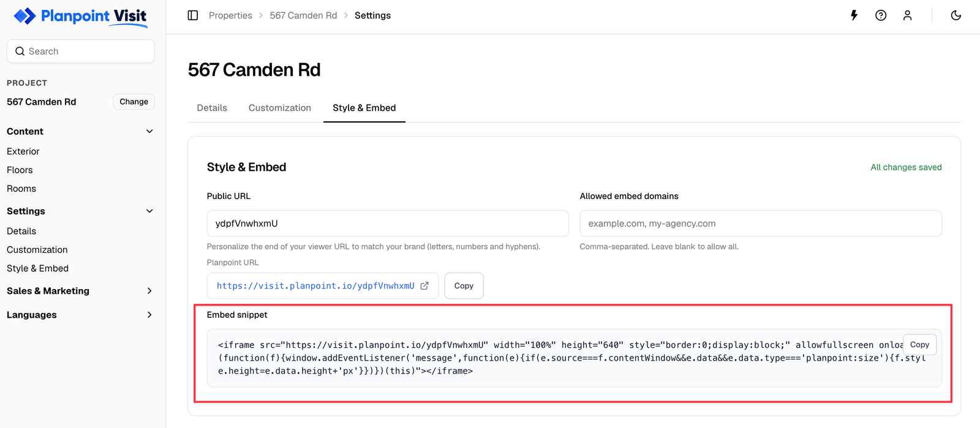Open the help question mark icon
The height and width of the screenshot is (428, 980).
click(881, 15)
